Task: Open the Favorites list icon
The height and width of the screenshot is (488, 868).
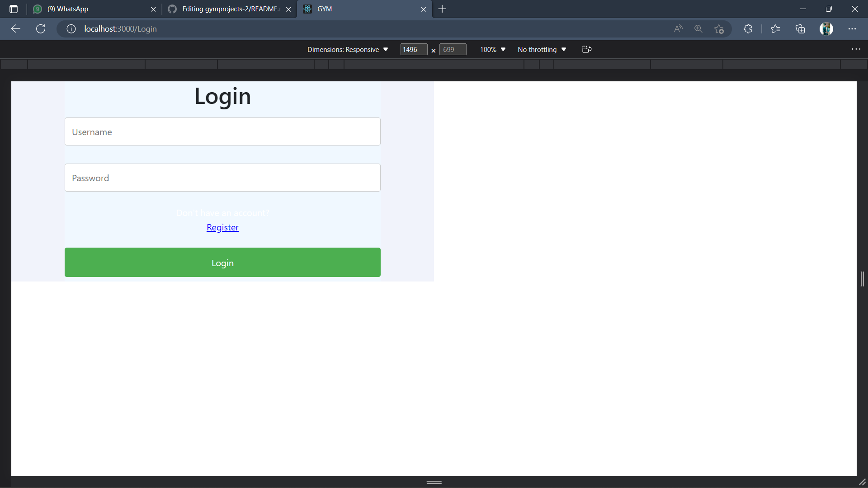Action: 775,29
